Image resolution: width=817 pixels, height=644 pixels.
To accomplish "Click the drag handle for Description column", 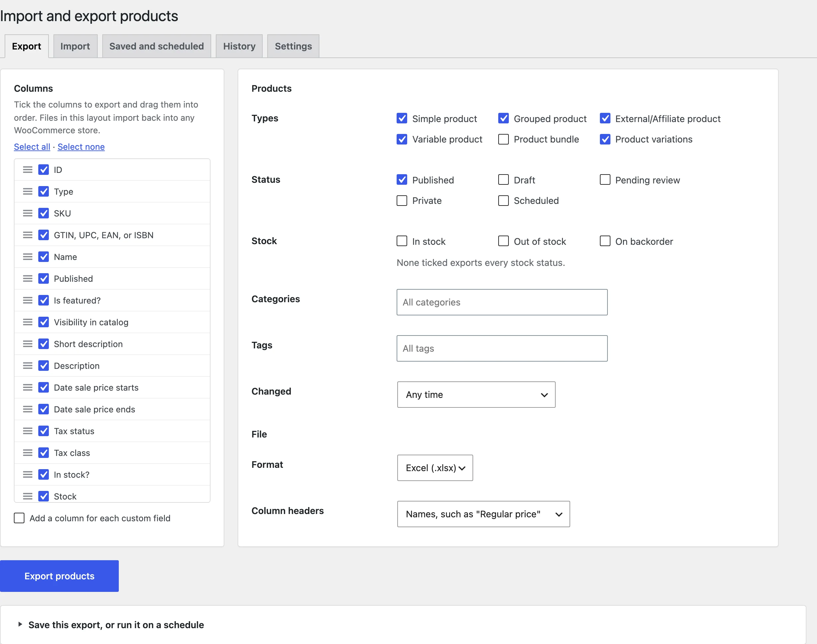I will click(27, 366).
